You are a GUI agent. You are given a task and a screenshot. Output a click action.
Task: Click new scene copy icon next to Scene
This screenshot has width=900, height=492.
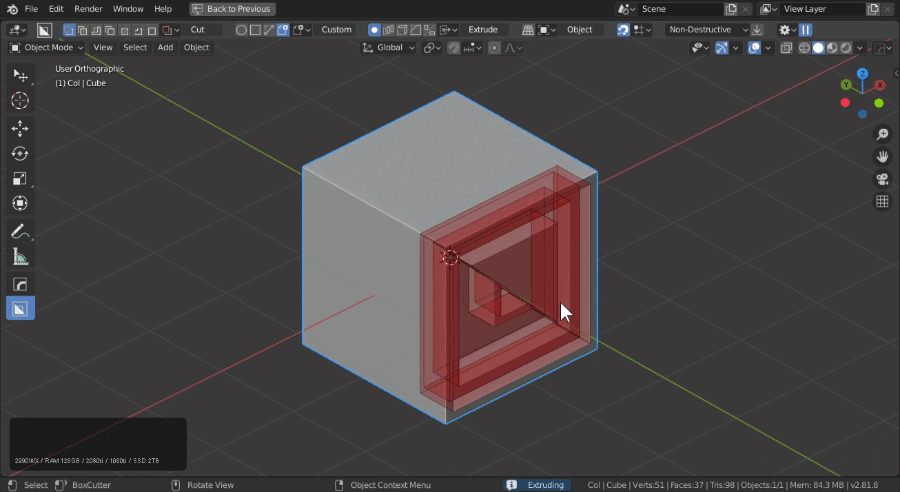(731, 9)
